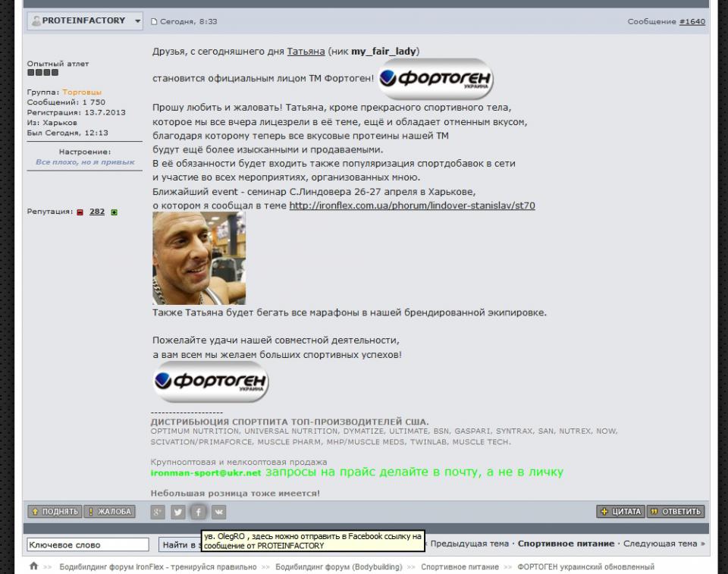Click the Facebook share icon
This screenshot has width=728, height=574.
pyautogui.click(x=198, y=512)
